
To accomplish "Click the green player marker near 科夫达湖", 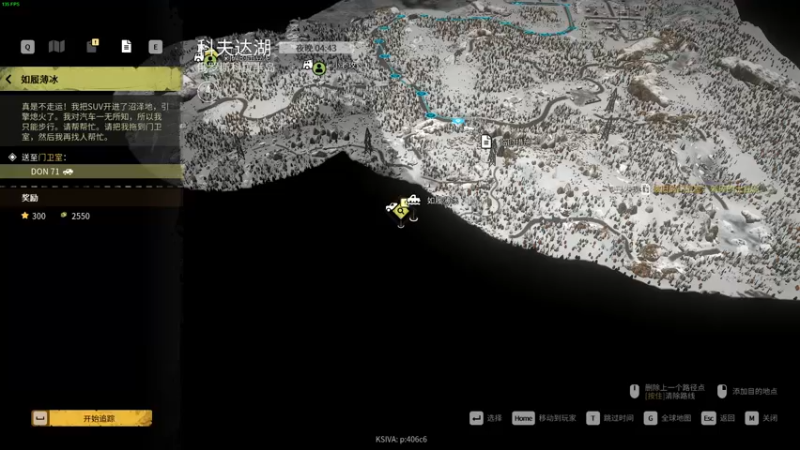I will tap(210, 60).
